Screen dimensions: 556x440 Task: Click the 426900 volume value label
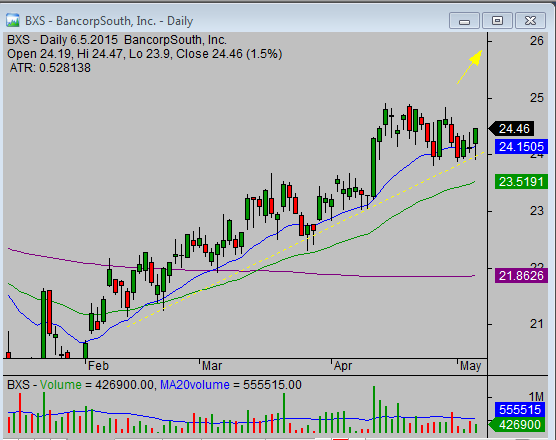pos(516,424)
